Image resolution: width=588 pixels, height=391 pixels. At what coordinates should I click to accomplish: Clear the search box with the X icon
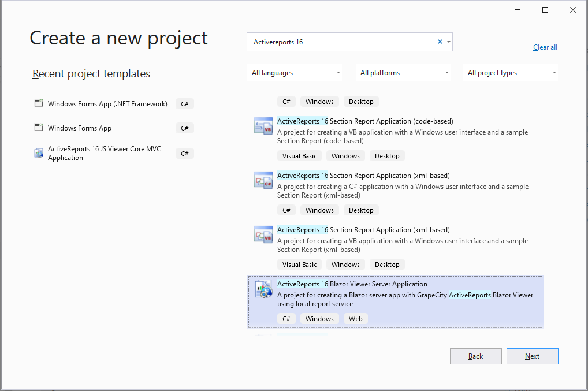tap(440, 42)
